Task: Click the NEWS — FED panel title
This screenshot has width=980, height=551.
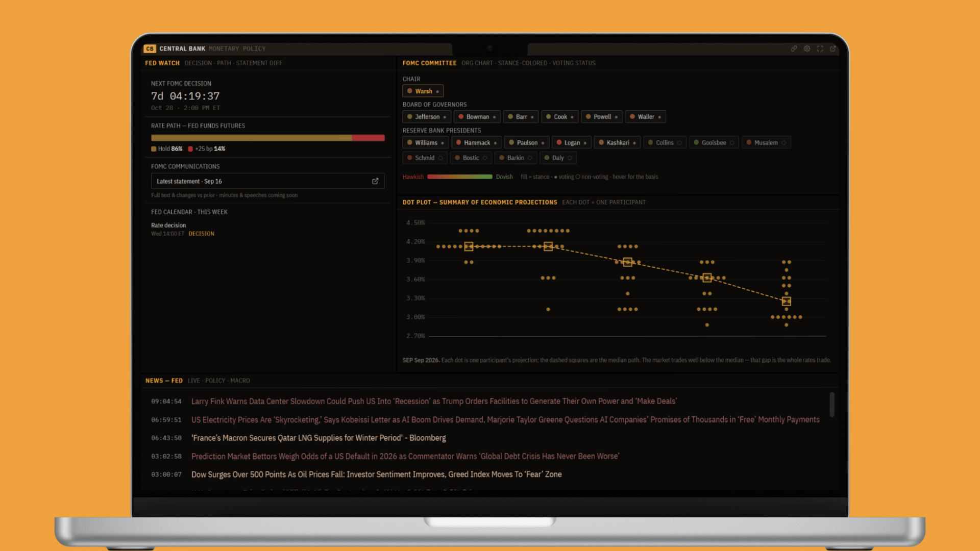Action: click(x=164, y=381)
